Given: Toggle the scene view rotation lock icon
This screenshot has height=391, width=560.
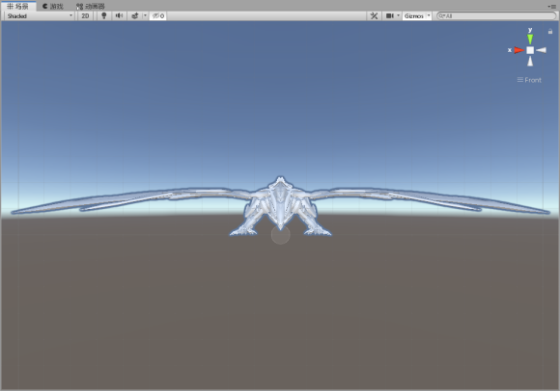Looking at the screenshot, I should (550, 31).
